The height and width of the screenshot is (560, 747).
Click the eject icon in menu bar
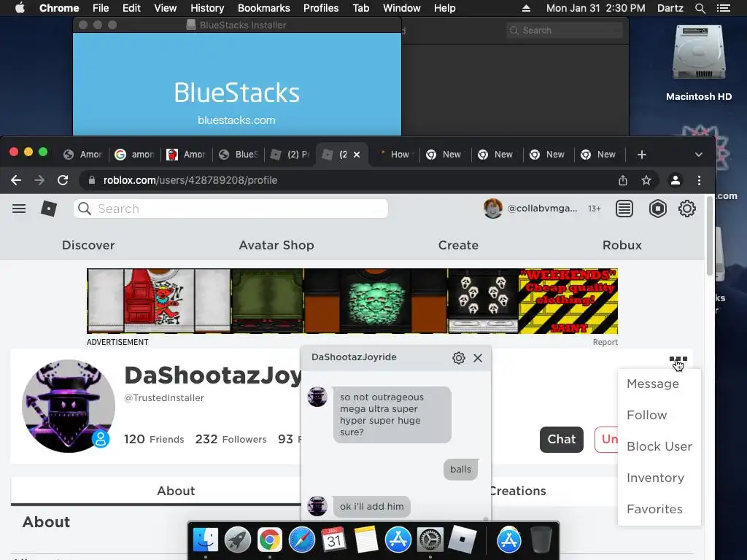pyautogui.click(x=526, y=8)
